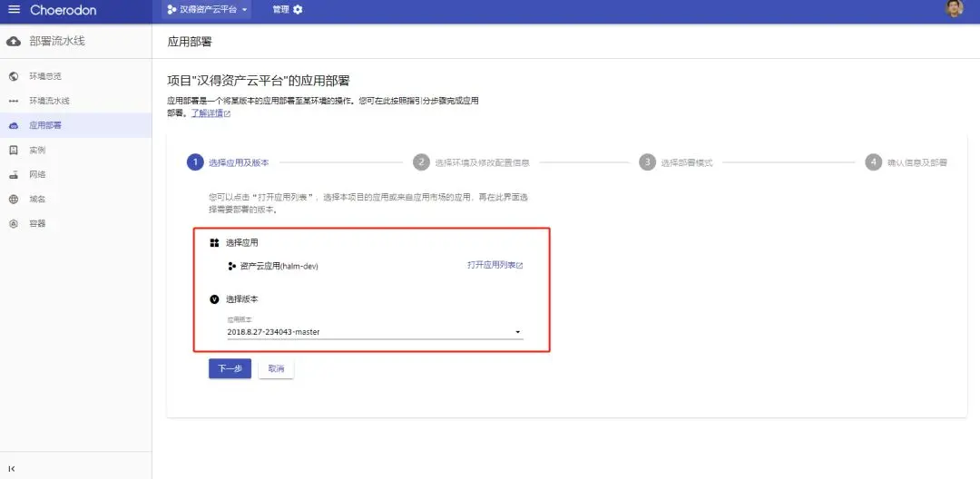The image size is (980, 479).
Task: Click the globe icon next to 域名
Action: [x=13, y=200]
